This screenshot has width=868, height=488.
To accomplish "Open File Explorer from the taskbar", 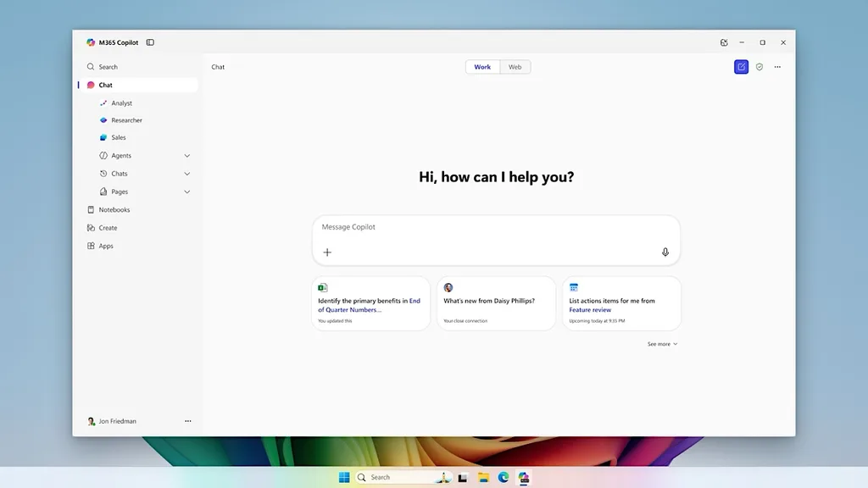I will tap(483, 478).
